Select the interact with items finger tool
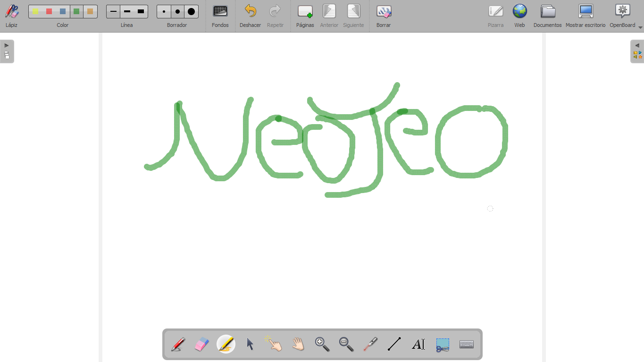Screen dimensions: 644x362 click(274, 344)
